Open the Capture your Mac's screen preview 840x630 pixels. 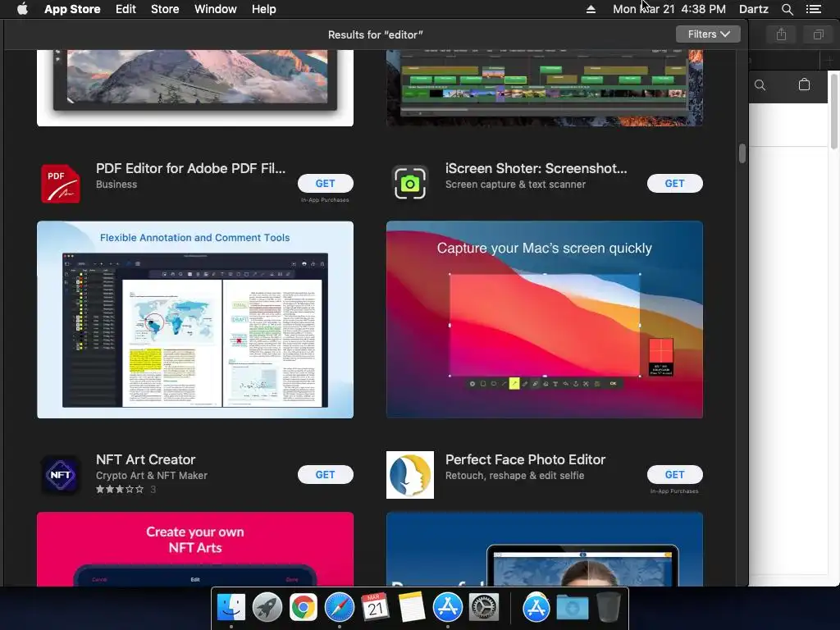545,320
